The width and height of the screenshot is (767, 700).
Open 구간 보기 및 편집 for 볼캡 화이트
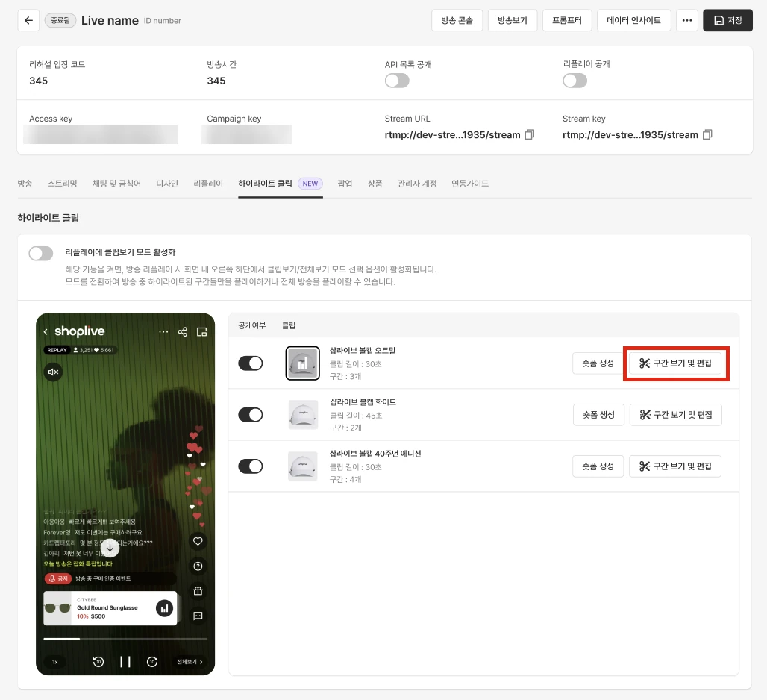(x=675, y=415)
